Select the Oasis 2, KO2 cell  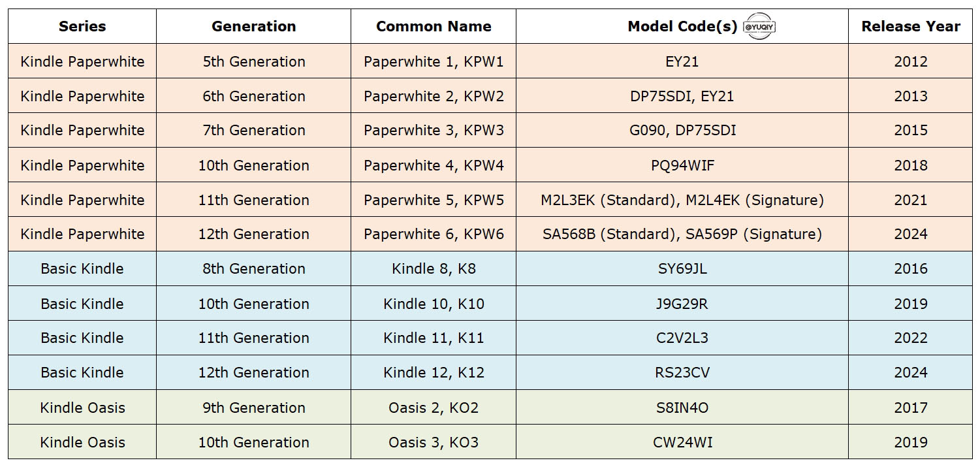pyautogui.click(x=434, y=408)
